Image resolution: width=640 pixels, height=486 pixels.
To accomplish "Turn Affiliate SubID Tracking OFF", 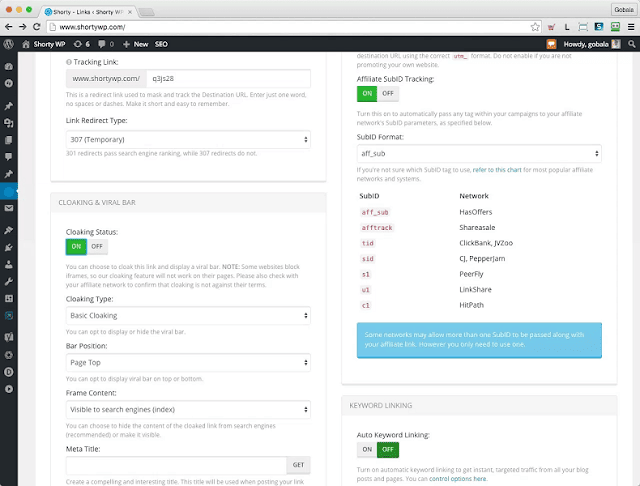I will pyautogui.click(x=388, y=93).
